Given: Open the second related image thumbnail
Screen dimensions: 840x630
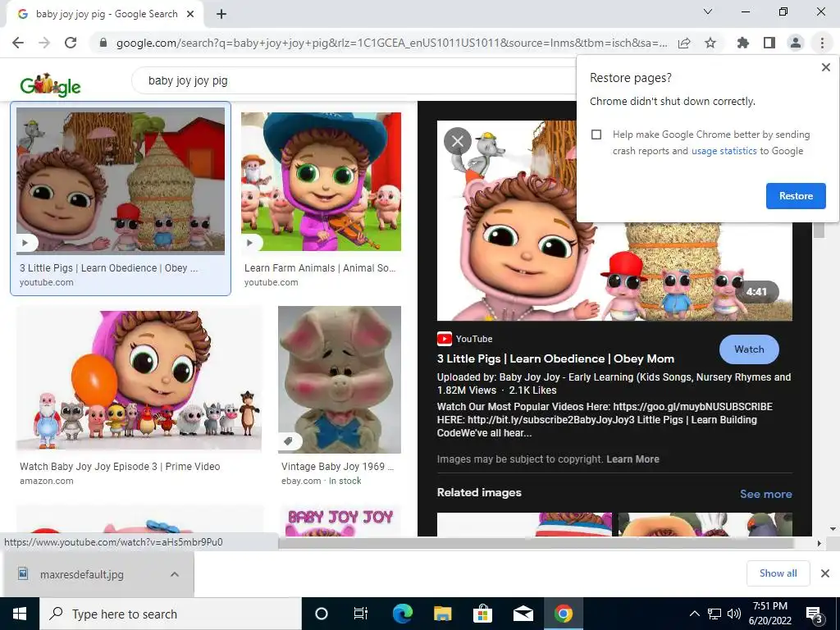Looking at the screenshot, I should 705,524.
